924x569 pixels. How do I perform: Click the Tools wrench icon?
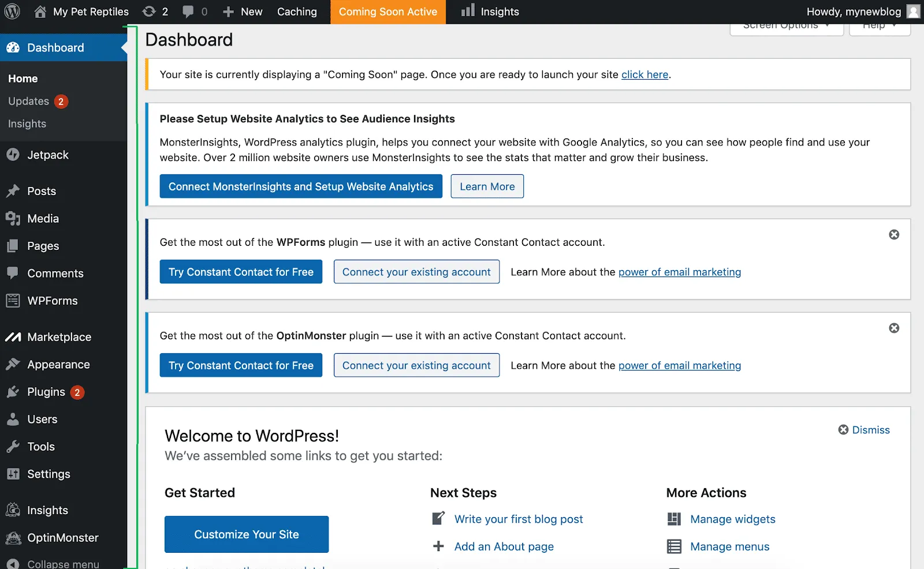(13, 447)
